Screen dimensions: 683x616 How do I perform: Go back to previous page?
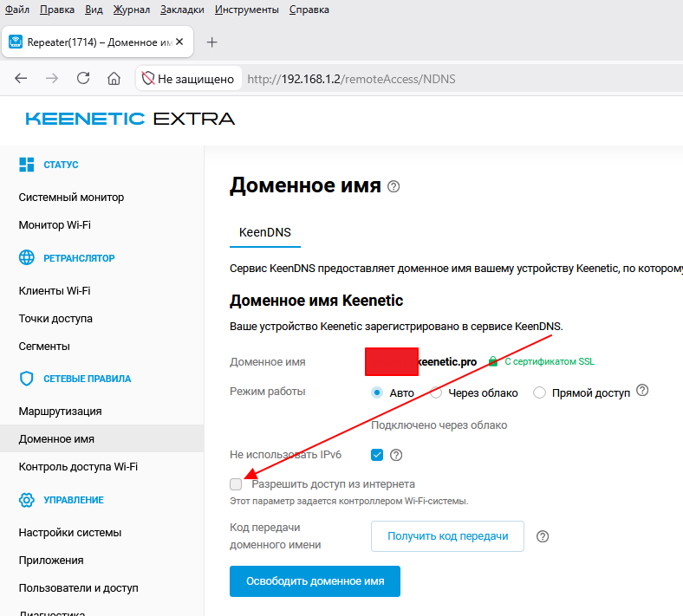click(x=21, y=78)
